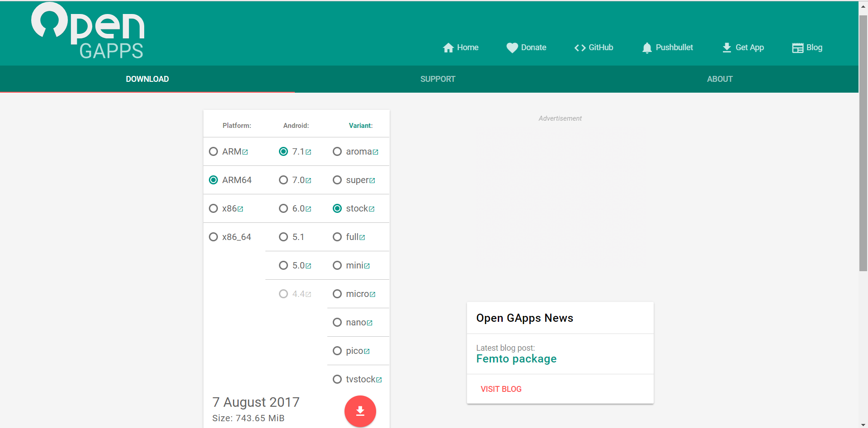Switch to the SUPPORT tab

point(438,79)
